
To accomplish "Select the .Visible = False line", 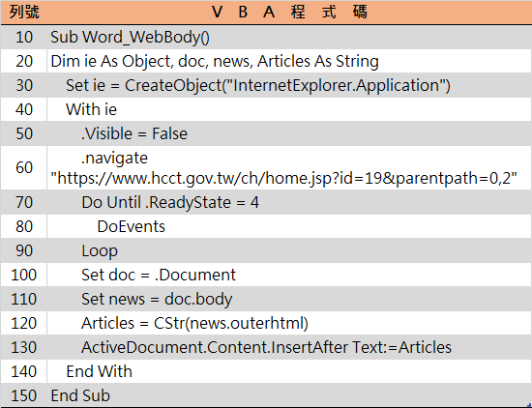I will point(134,133).
